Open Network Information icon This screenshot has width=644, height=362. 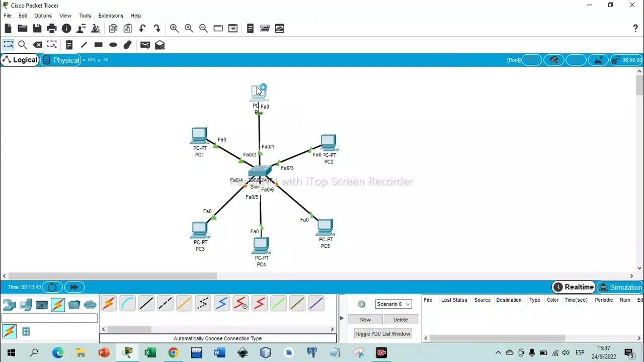tap(66, 29)
